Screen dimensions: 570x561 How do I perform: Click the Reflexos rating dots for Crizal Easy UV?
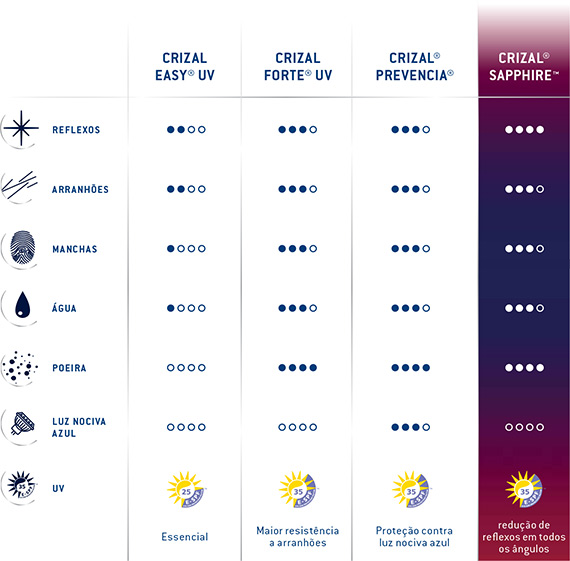(x=186, y=129)
